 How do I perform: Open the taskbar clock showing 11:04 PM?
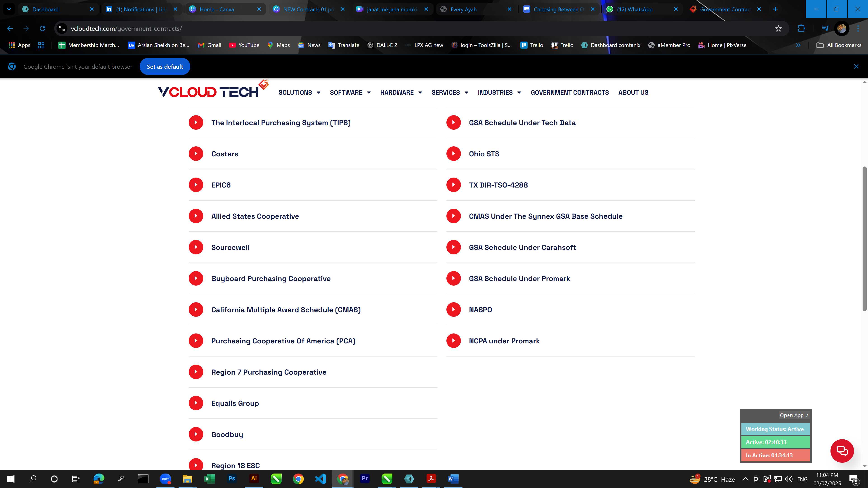tap(827, 479)
